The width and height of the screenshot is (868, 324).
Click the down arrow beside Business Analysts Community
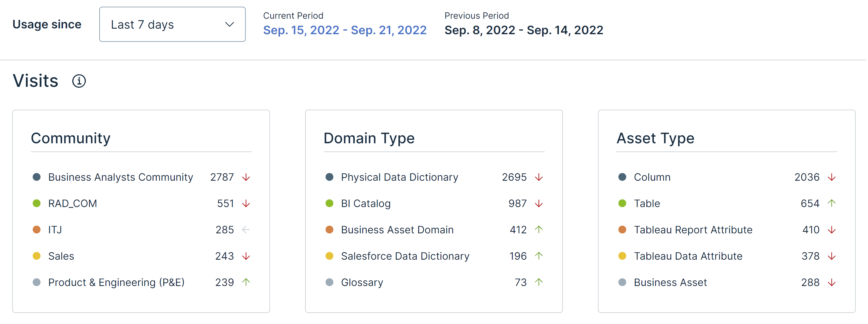[x=246, y=177]
